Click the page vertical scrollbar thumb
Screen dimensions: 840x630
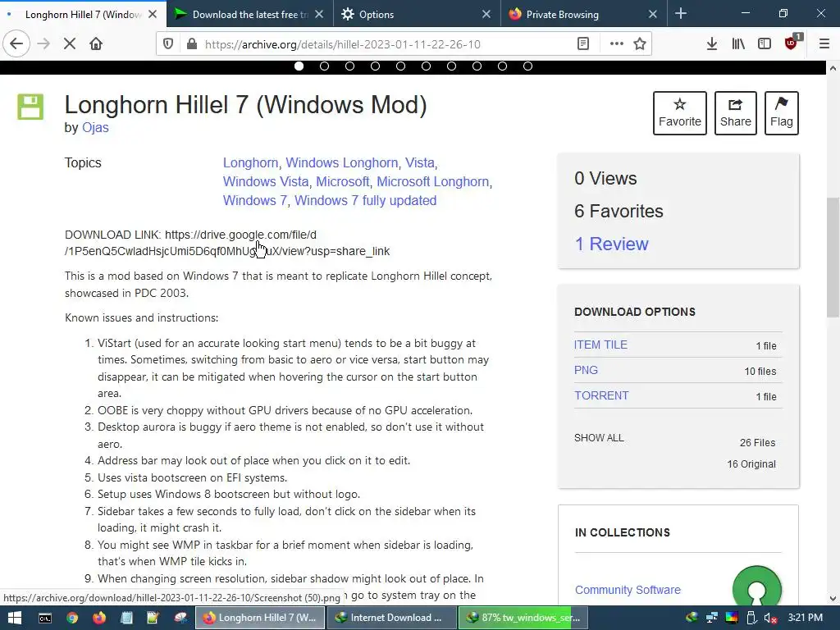click(833, 257)
